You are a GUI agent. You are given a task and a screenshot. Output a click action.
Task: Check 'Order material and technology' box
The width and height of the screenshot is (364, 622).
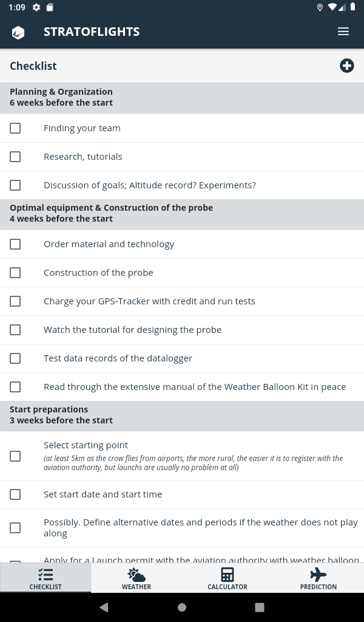pyautogui.click(x=15, y=244)
